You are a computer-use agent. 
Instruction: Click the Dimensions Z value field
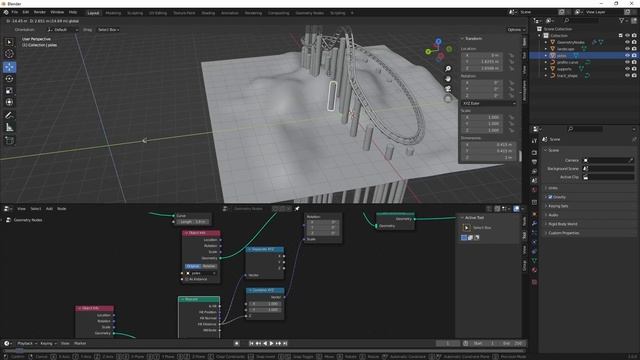point(489,158)
